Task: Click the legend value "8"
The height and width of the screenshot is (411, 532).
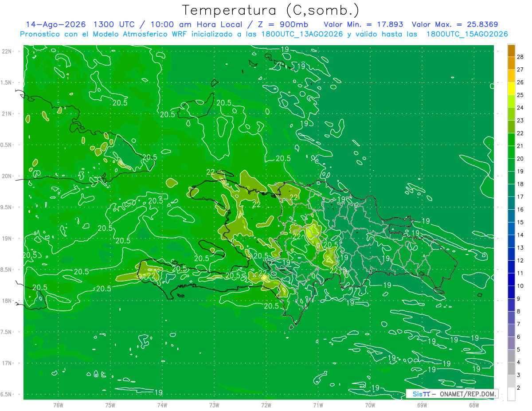Action: coord(519,311)
